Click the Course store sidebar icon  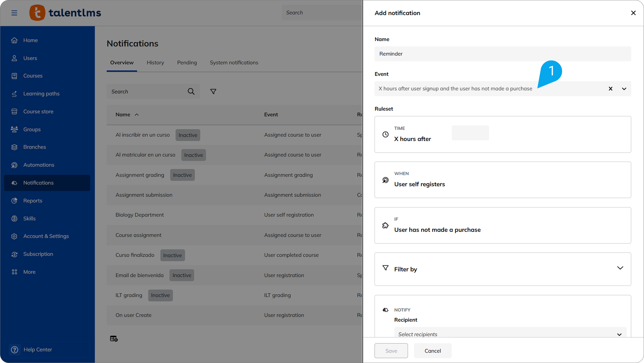pos(14,112)
